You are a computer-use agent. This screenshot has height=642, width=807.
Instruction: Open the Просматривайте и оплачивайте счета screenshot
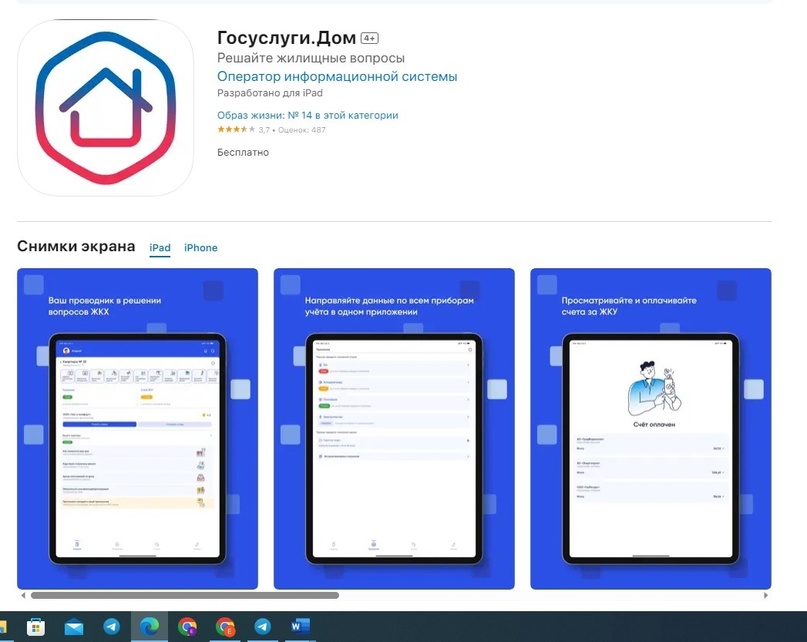[x=651, y=429]
